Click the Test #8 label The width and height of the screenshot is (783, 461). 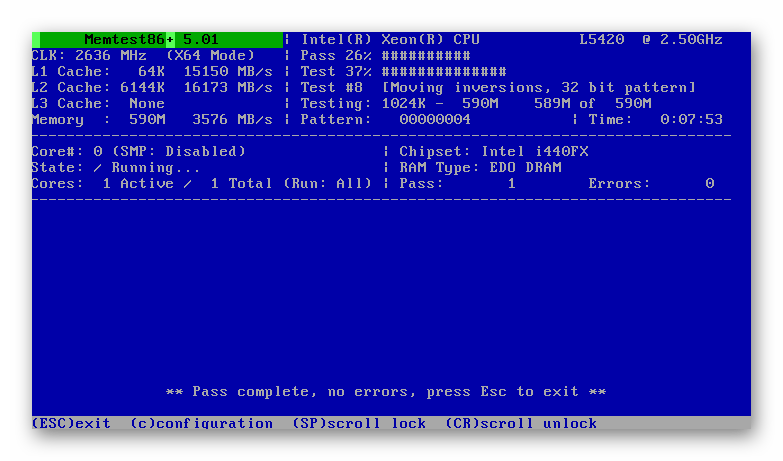pyautogui.click(x=332, y=87)
